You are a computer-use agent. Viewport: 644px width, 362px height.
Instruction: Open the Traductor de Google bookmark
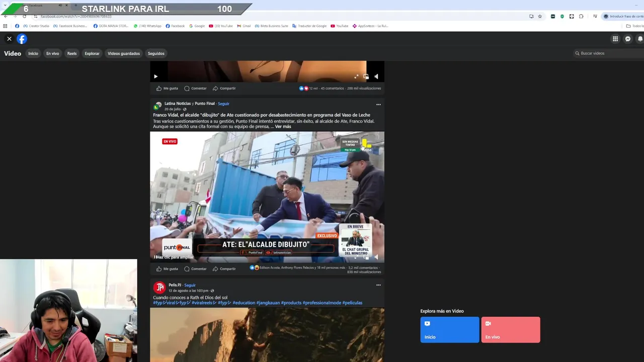click(309, 26)
